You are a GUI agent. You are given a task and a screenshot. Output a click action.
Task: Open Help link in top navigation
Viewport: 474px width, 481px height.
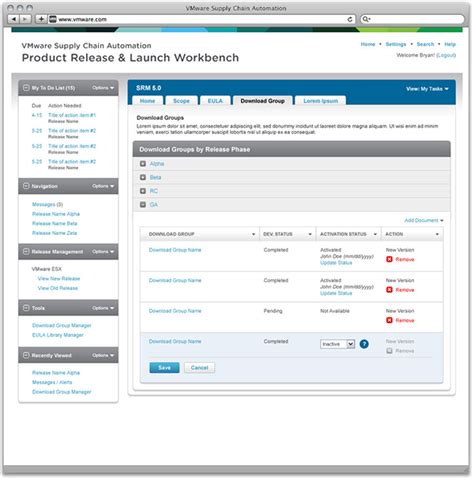coord(450,44)
